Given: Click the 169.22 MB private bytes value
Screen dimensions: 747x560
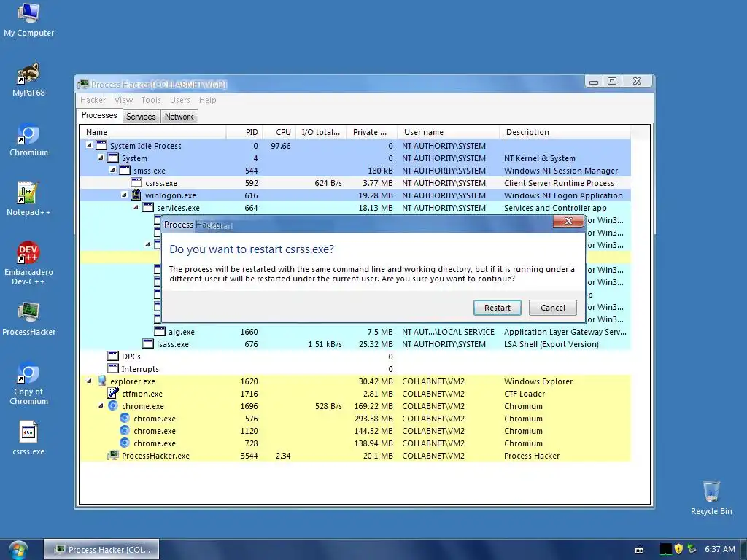Looking at the screenshot, I should click(373, 406).
